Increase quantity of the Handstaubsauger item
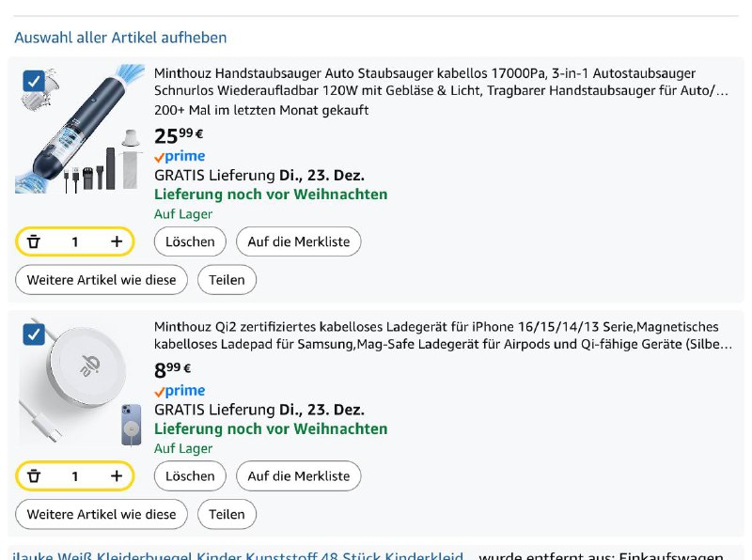The width and height of the screenshot is (752, 560). point(117,241)
